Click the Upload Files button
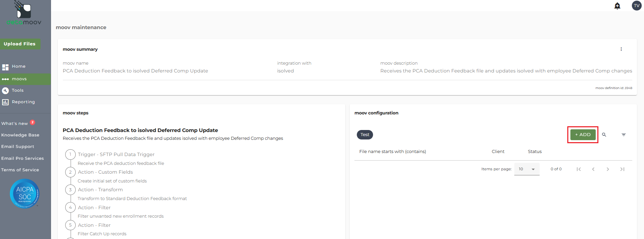Viewport: 644px width, 239px height. tap(20, 44)
